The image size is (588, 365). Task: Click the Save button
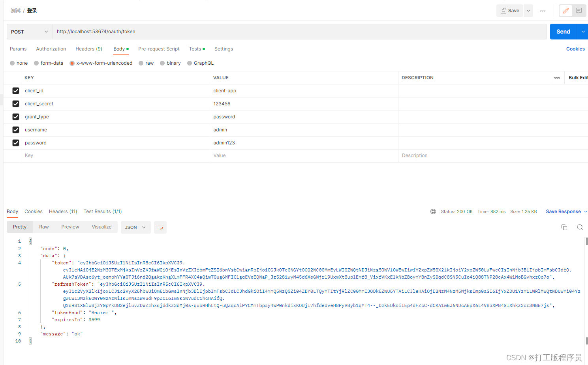510,11
